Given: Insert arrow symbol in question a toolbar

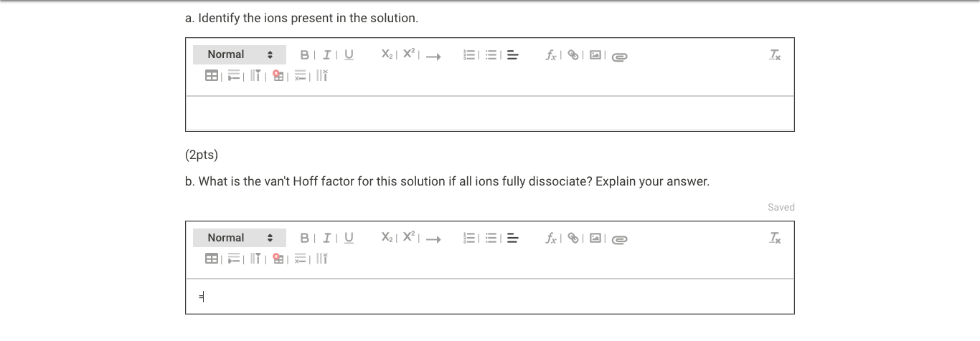Looking at the screenshot, I should pyautogui.click(x=433, y=56).
